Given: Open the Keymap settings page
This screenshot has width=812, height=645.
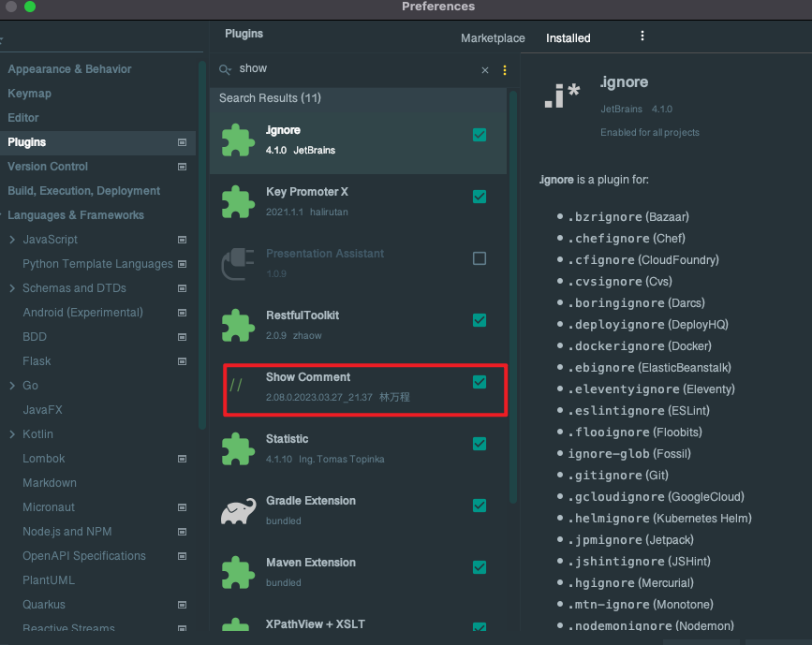Looking at the screenshot, I should (30, 94).
